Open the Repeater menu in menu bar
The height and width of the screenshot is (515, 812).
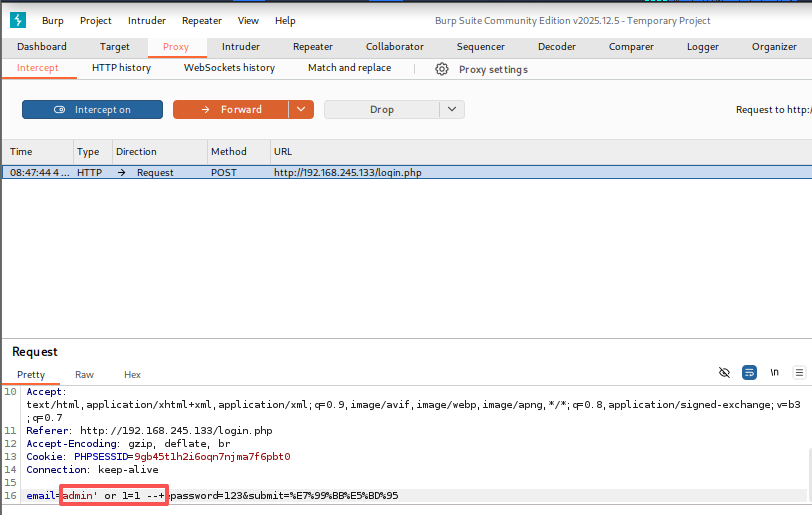pyautogui.click(x=202, y=21)
